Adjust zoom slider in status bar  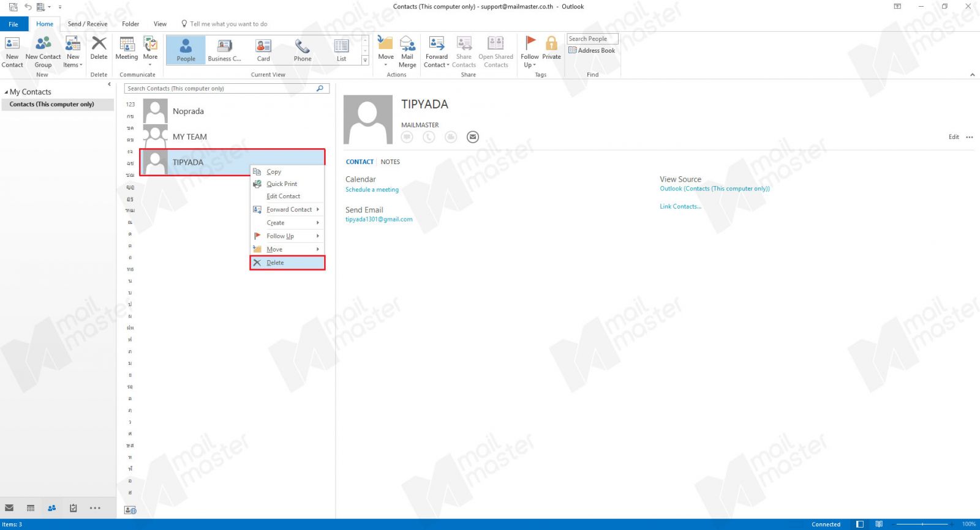coord(923,524)
